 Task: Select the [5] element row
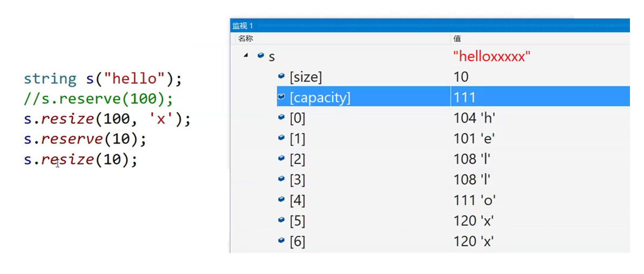coord(453,221)
